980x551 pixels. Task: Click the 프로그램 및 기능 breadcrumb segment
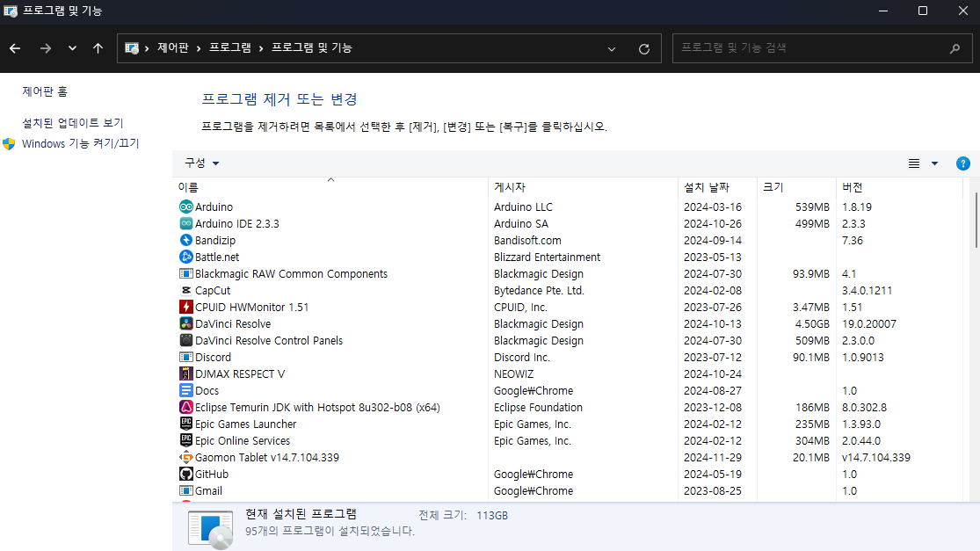(312, 47)
